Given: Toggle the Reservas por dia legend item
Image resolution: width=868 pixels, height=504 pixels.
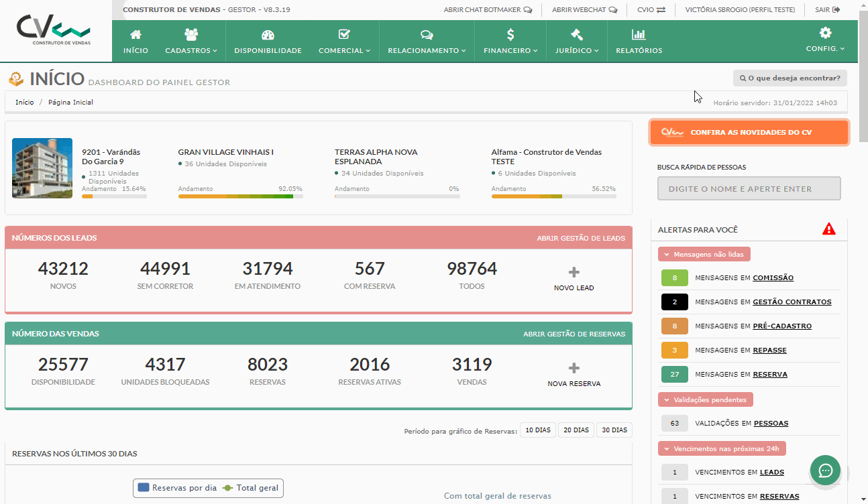Looking at the screenshot, I should tap(177, 488).
